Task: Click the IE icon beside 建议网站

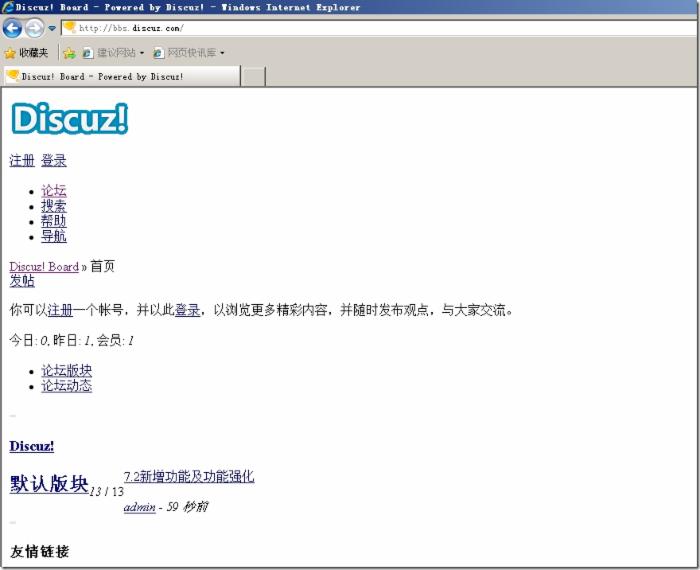Action: coord(88,53)
